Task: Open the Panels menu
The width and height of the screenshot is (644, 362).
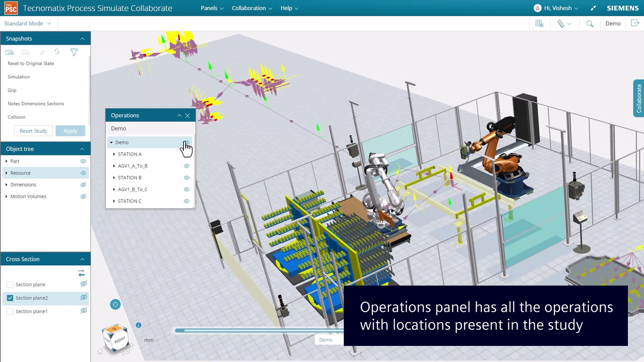Action: tap(209, 8)
